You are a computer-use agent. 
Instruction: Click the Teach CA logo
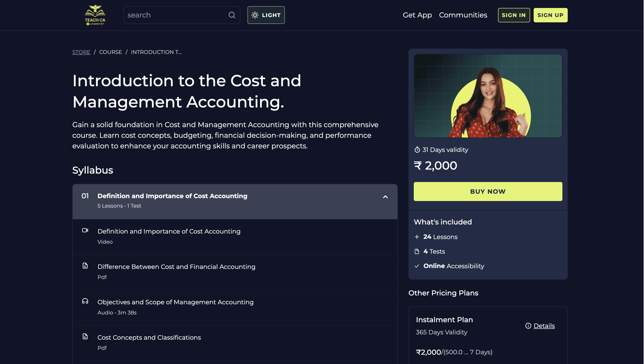click(95, 15)
